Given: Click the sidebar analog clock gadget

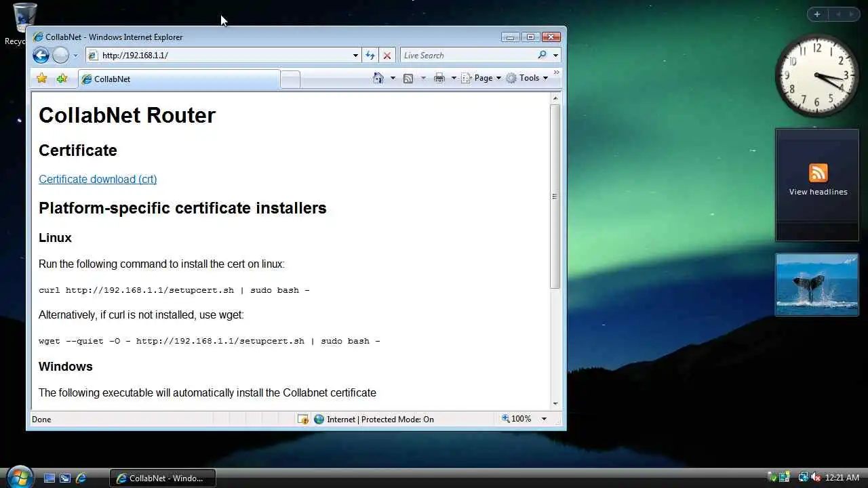Looking at the screenshot, I should point(817,76).
